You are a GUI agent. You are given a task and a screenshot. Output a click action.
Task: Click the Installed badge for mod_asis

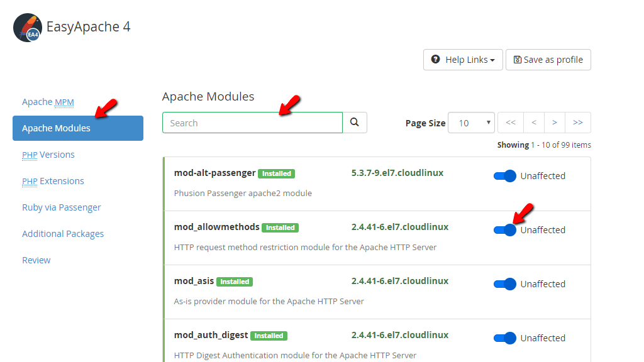(x=235, y=282)
